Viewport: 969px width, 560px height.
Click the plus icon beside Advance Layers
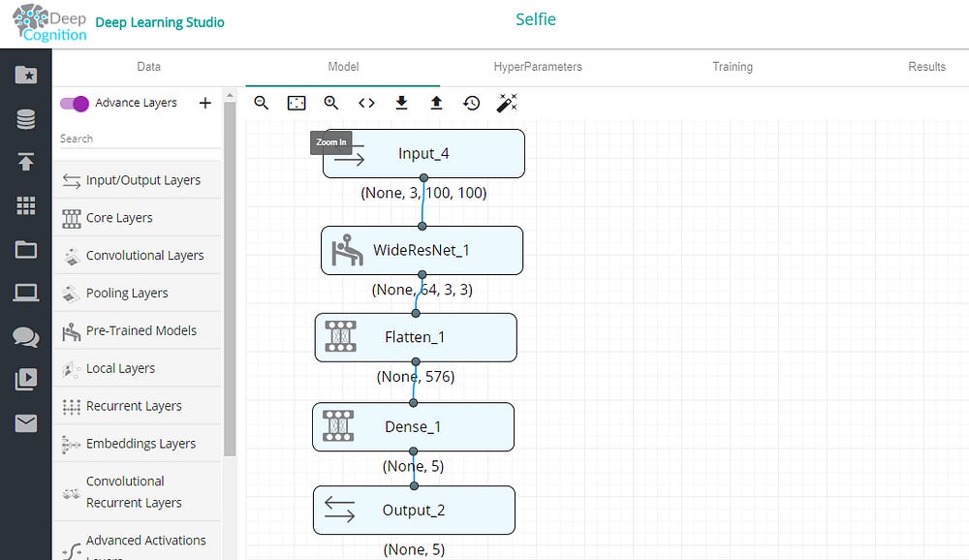tap(205, 104)
